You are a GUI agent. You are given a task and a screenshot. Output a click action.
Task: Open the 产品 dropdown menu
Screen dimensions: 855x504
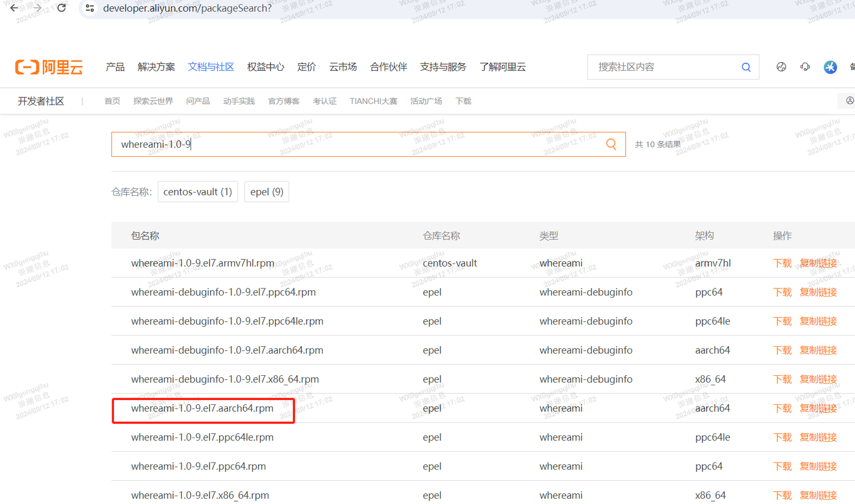(115, 66)
